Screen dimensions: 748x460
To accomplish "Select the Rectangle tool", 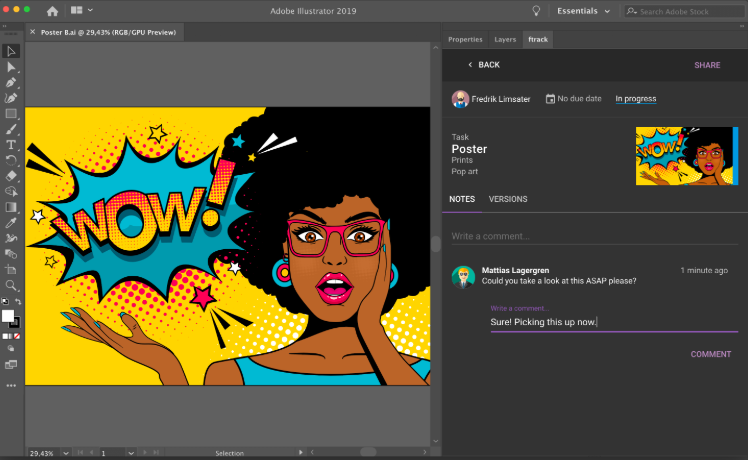I will coord(11,114).
